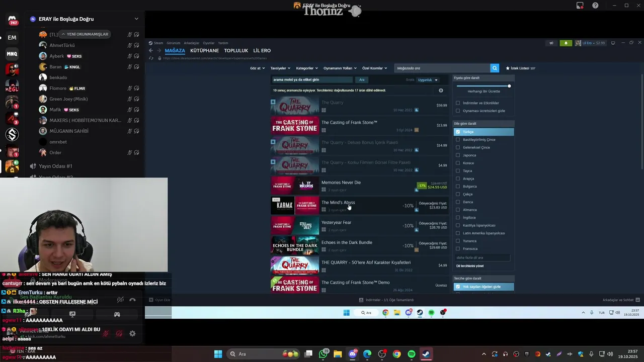Open The Casting of Frank Stone thumbnail
Screen dimensions: 644x362
(x=295, y=125)
